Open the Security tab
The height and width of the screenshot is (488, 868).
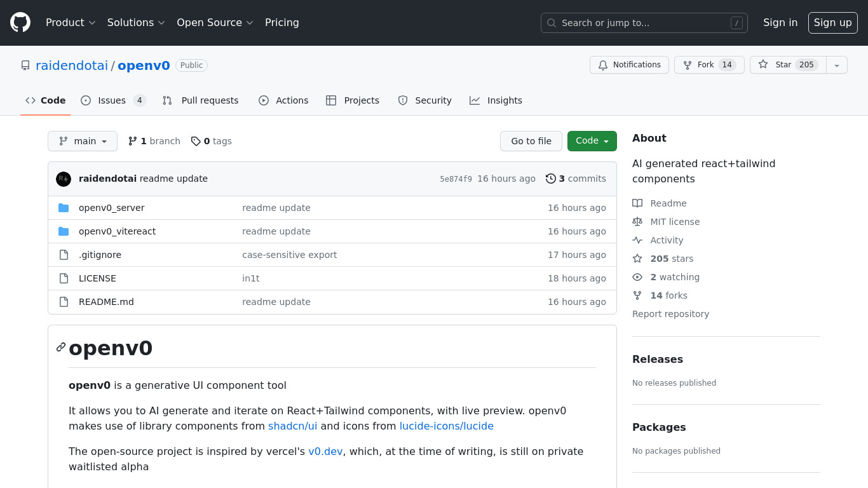(x=424, y=100)
